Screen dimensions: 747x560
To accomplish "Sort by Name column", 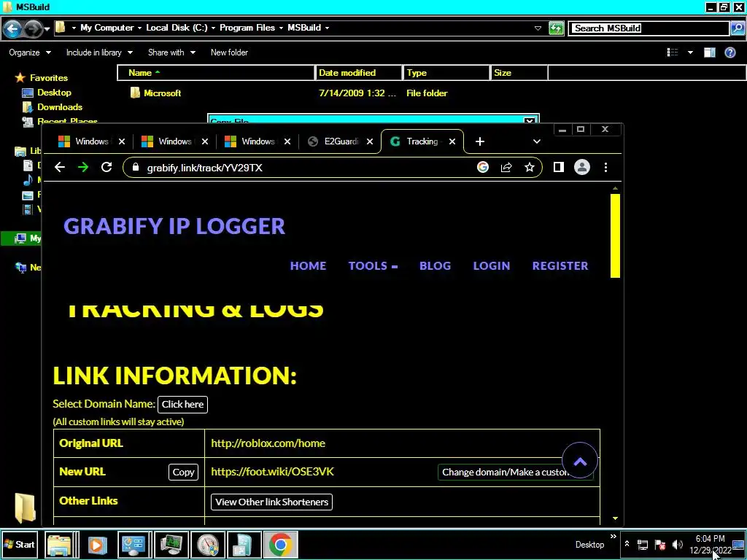I will click(216, 73).
